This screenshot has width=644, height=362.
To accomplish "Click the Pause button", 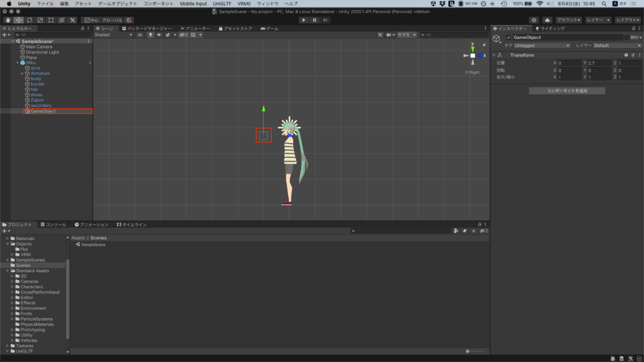I will (x=314, y=20).
